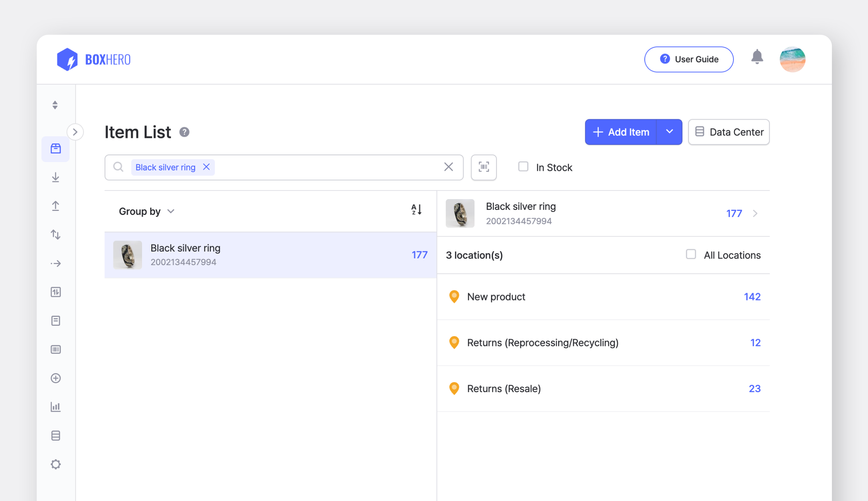Open Settings via the gear icon
Screen dimensions: 868x501
tap(56, 464)
